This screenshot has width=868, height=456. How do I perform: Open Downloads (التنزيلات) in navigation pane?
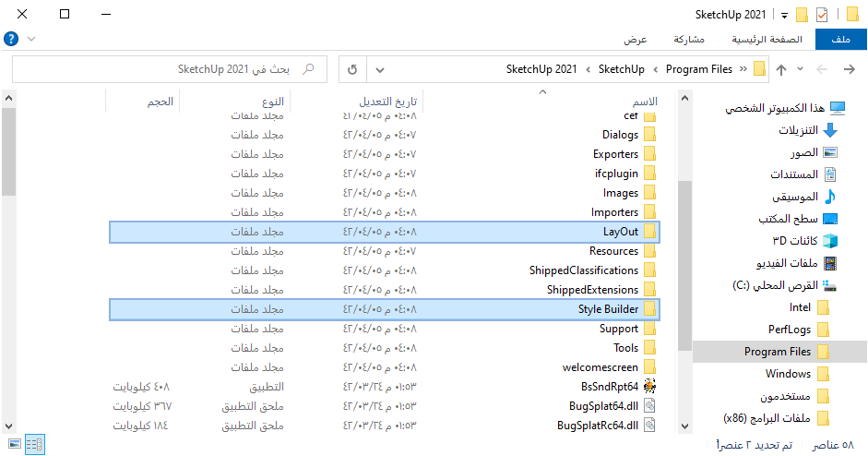(x=808, y=130)
